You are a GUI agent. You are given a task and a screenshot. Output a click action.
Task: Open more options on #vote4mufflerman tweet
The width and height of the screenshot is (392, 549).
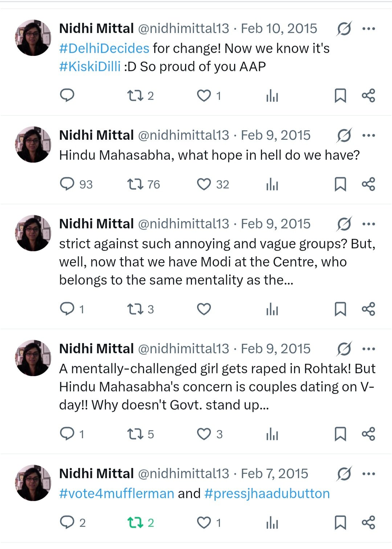coord(368,473)
